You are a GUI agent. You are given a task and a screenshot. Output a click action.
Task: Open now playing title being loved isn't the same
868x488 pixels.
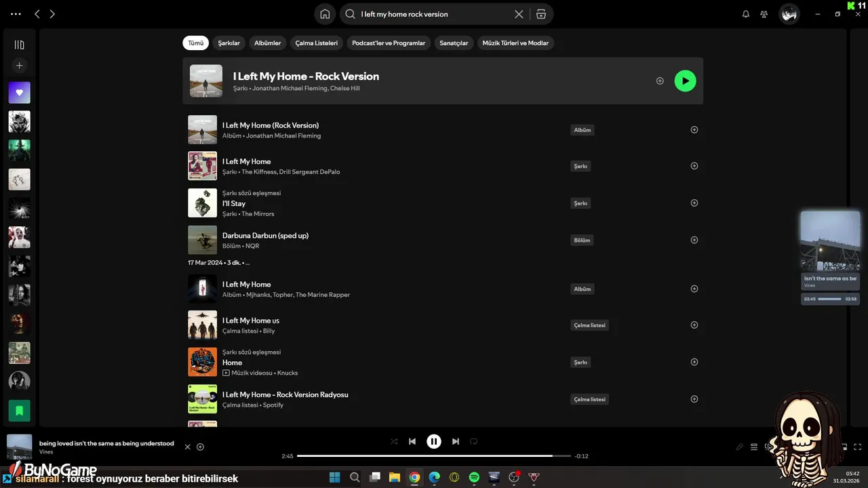click(x=106, y=443)
